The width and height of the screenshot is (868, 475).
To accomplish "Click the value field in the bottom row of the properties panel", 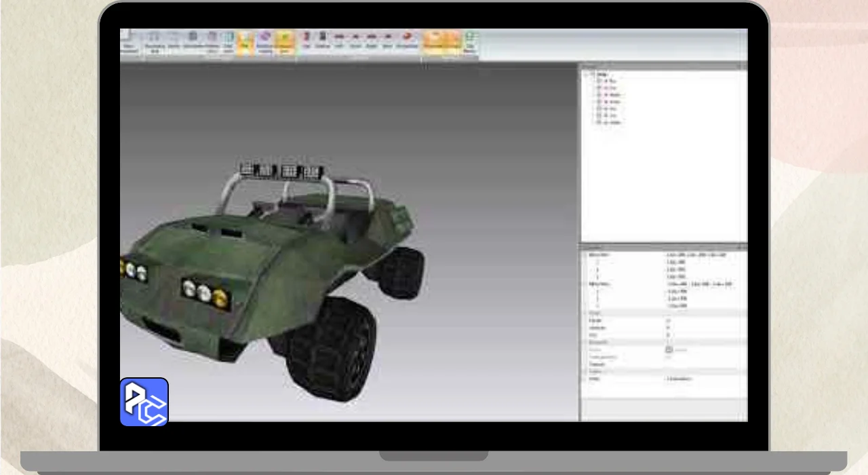I will pos(705,379).
